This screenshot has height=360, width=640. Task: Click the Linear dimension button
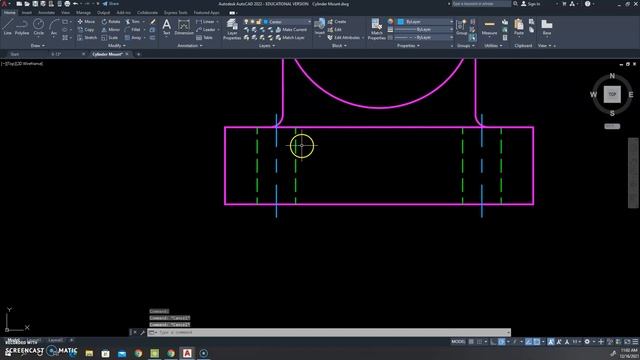[x=205, y=21]
